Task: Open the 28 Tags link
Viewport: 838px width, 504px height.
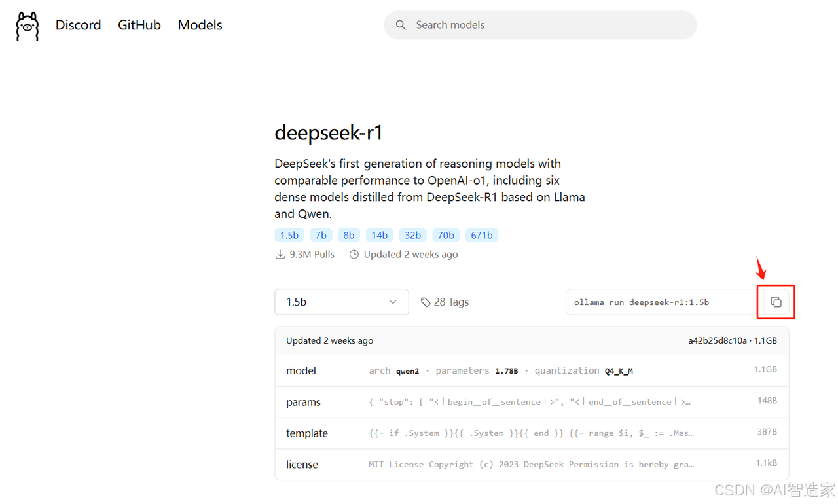Action: (x=445, y=302)
